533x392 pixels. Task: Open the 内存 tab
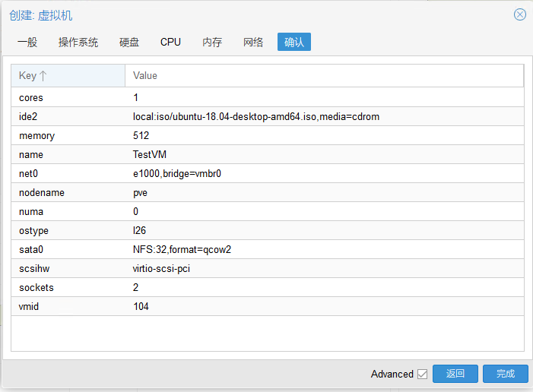[x=212, y=42]
